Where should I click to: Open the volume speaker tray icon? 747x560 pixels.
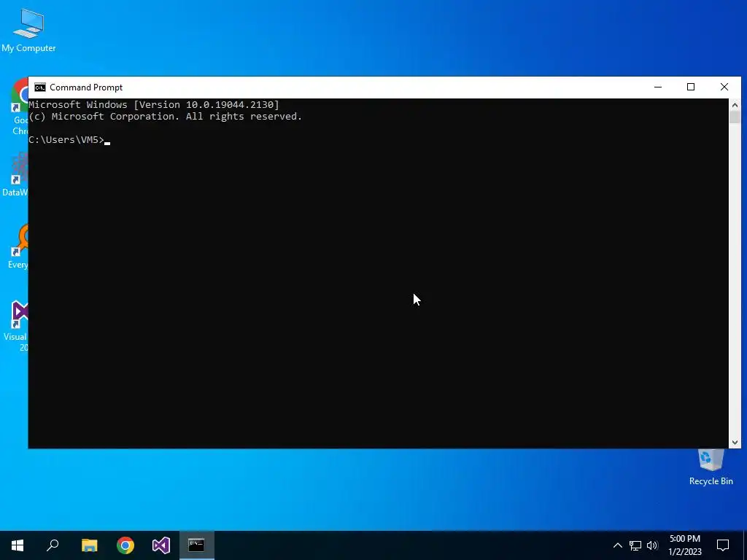(652, 545)
